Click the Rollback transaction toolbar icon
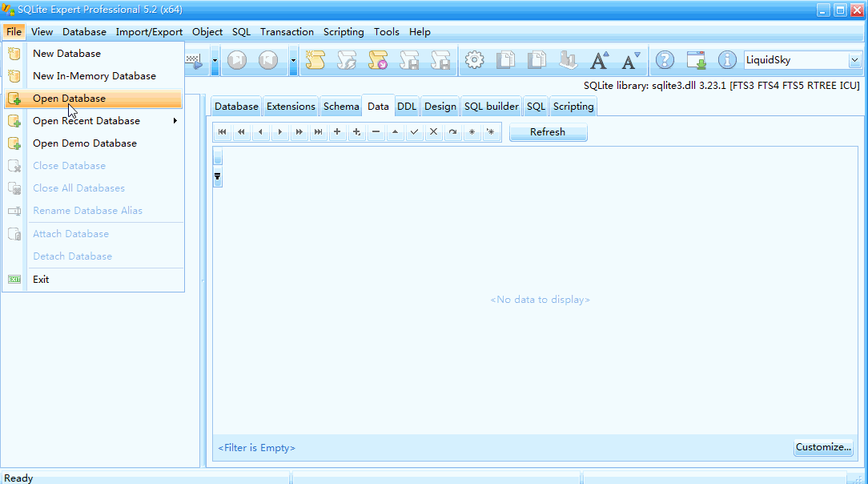The width and height of the screenshot is (868, 484). coord(268,60)
